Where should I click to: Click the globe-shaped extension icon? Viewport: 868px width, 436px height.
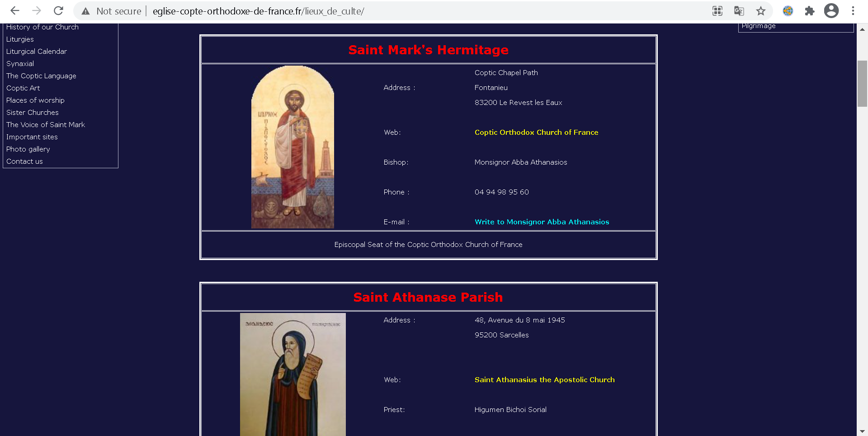coord(788,11)
